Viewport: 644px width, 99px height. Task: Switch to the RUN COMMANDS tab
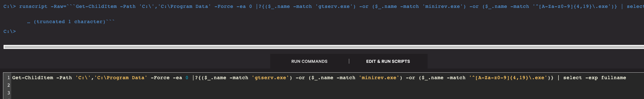click(x=309, y=61)
